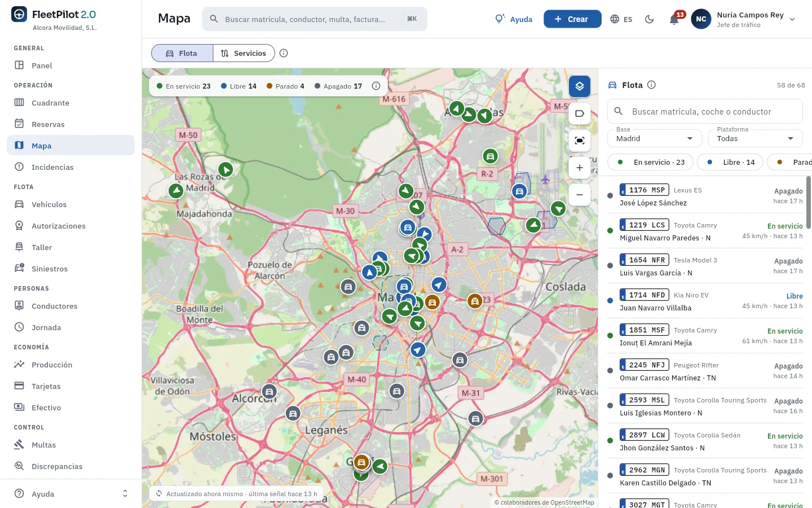Switch to the Servicios view toggle

point(244,53)
